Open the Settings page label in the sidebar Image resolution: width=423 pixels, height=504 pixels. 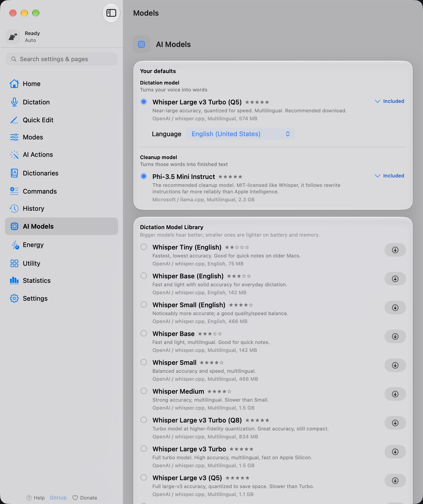coord(35,298)
